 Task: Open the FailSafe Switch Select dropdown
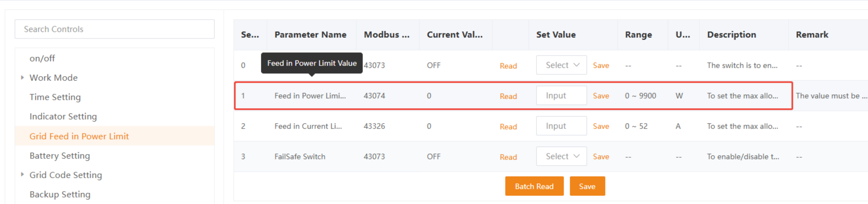561,156
